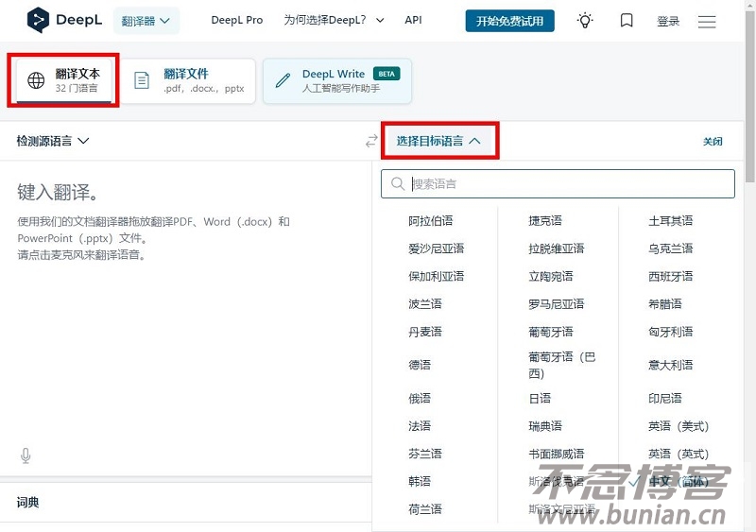Select 英语（美式）as target language
Screen dimensions: 756x532
pyautogui.click(x=679, y=426)
